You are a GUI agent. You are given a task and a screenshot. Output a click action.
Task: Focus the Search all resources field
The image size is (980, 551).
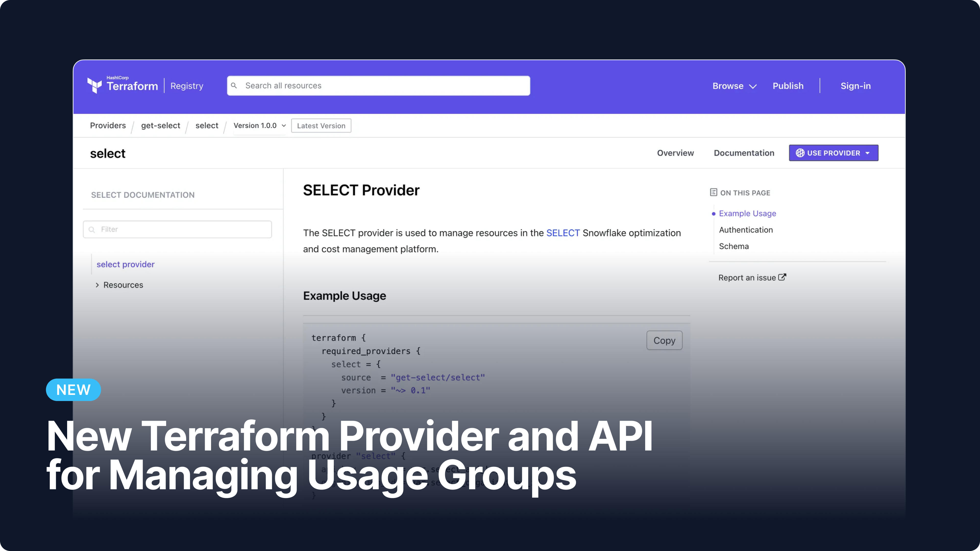[378, 85]
